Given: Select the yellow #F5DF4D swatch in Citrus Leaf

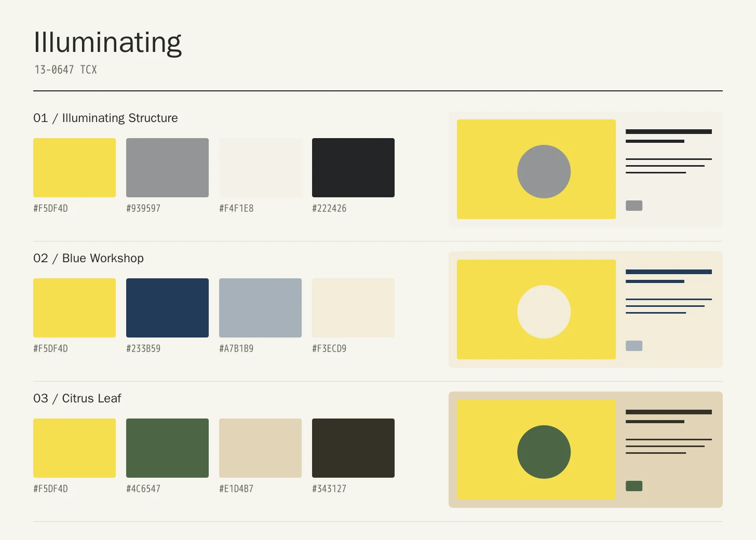Looking at the screenshot, I should tap(74, 448).
